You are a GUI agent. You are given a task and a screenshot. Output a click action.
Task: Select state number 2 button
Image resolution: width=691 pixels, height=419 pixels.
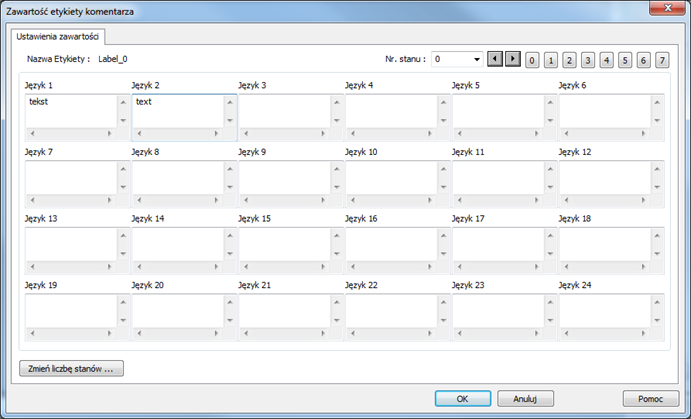click(569, 60)
